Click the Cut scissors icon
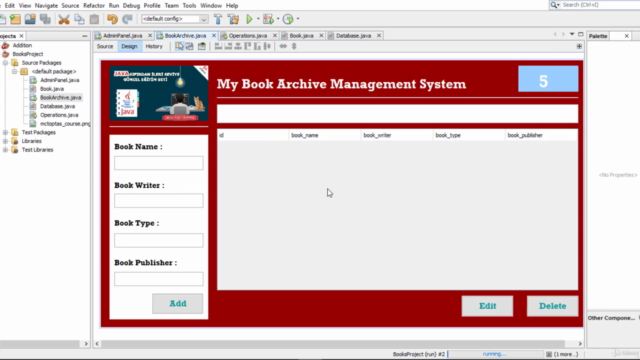The image size is (640, 360). click(64, 19)
